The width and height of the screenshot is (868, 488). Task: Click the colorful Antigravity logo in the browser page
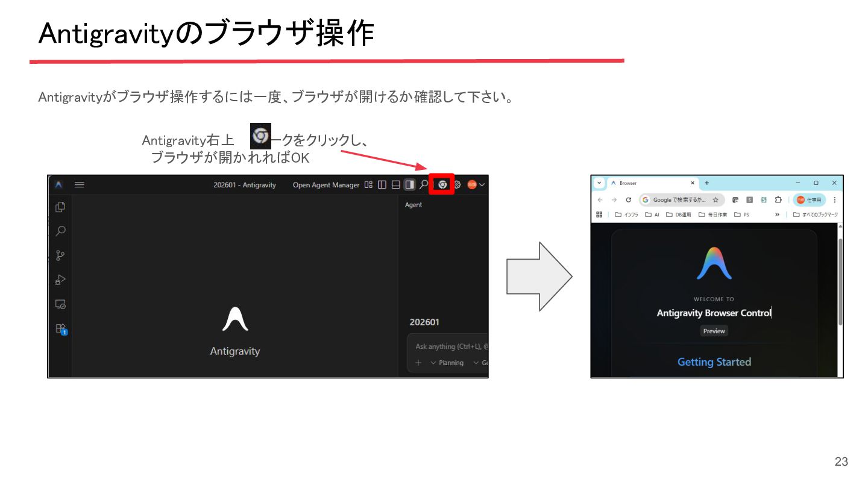click(x=714, y=264)
